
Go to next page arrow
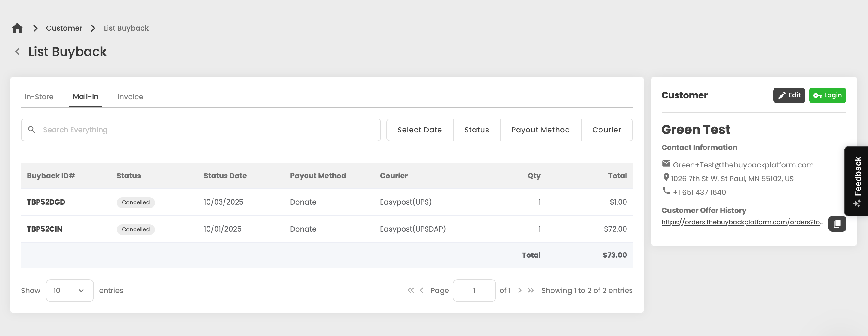[520, 290]
